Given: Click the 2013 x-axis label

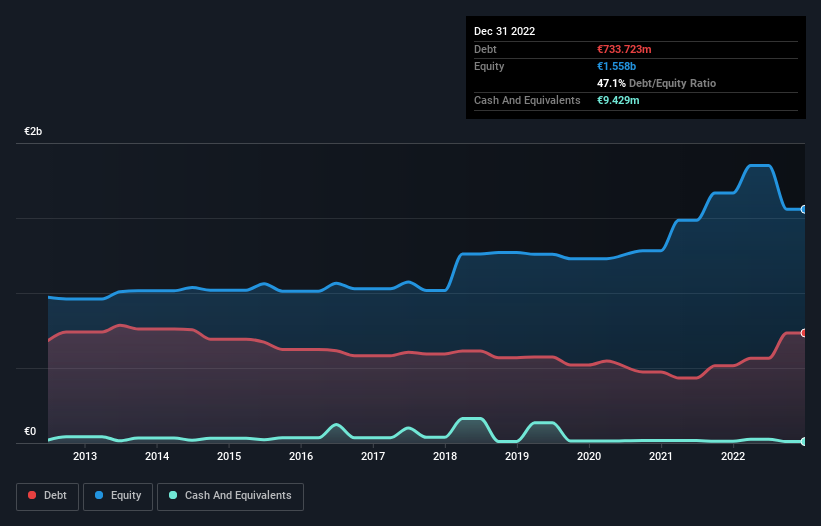Looking at the screenshot, I should pyautogui.click(x=85, y=456).
